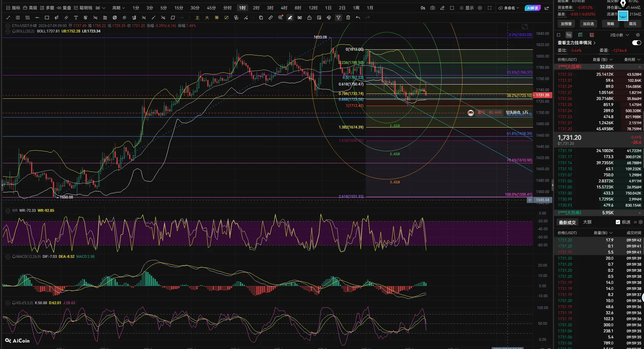The width and height of the screenshot is (644, 349).
Task: Open the AI解读 analysis button
Action: click(533, 8)
